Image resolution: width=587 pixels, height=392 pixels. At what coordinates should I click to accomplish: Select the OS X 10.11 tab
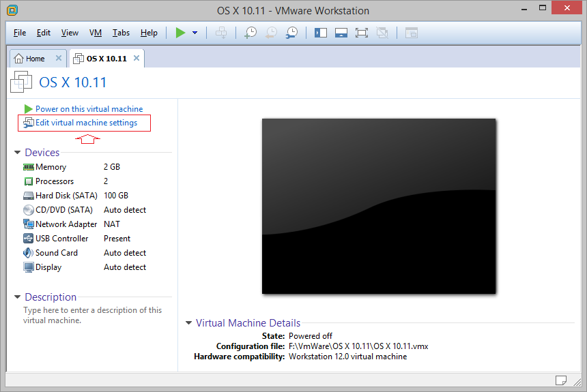tap(106, 59)
